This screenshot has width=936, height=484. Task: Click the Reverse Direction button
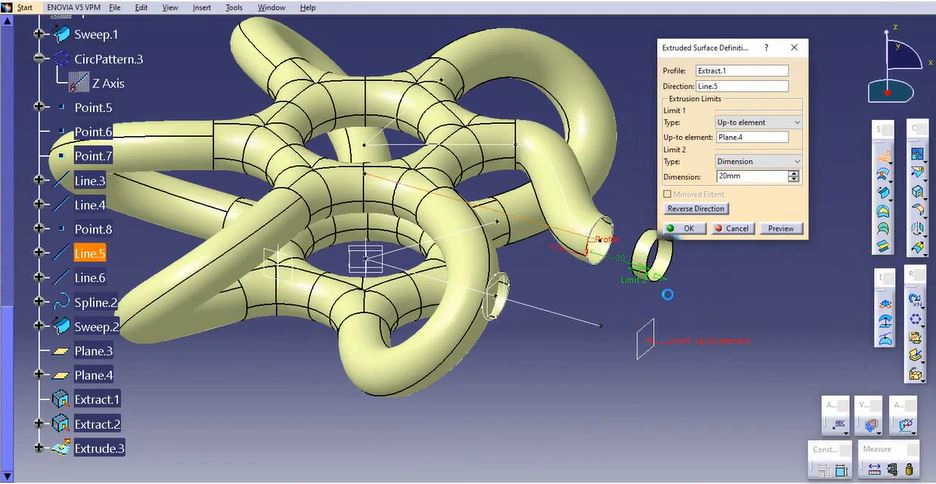coord(696,209)
